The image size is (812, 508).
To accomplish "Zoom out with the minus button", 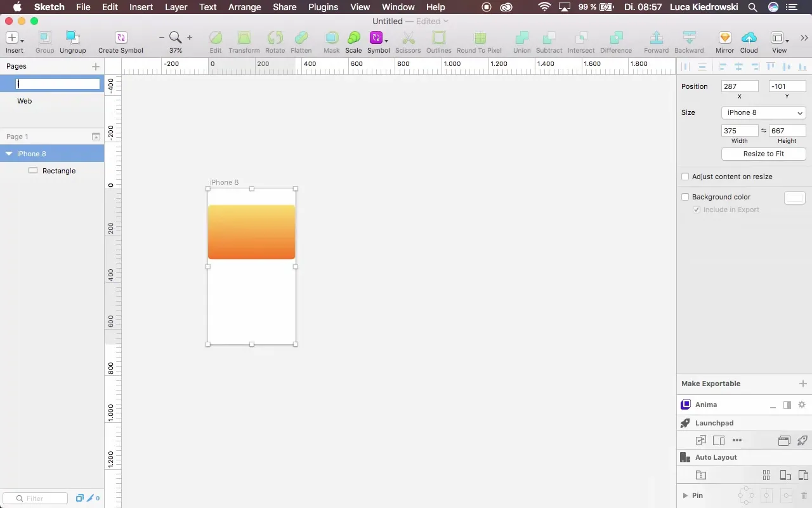I will 162,38.
